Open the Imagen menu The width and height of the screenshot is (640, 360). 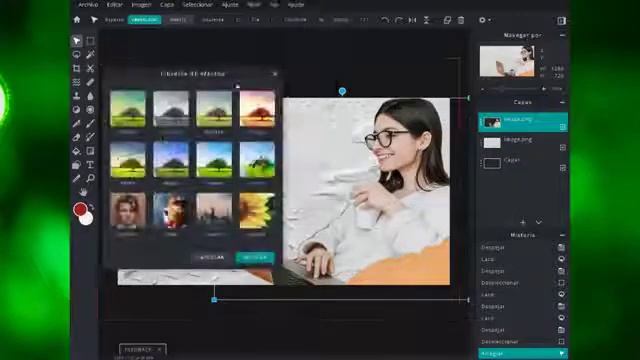141,5
